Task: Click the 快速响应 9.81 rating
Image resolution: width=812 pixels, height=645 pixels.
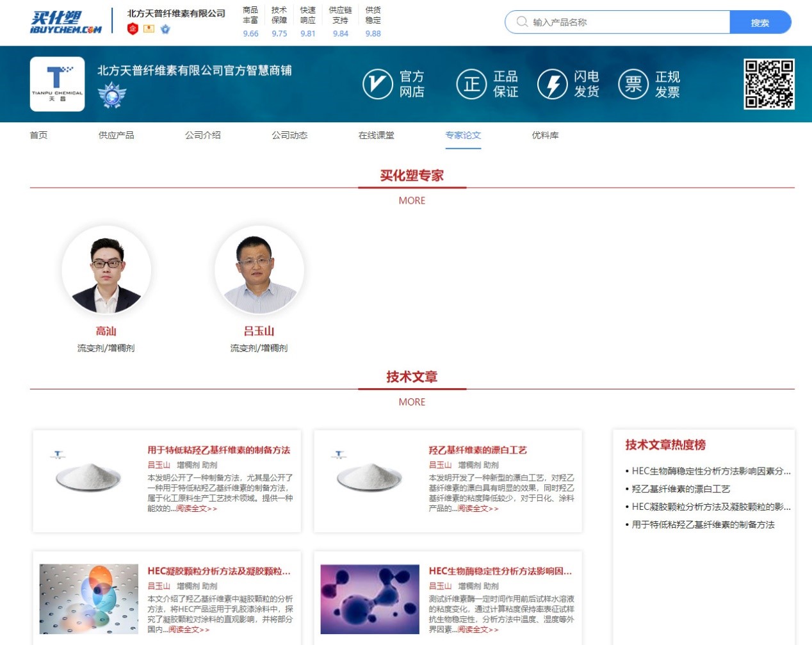Action: (x=308, y=22)
